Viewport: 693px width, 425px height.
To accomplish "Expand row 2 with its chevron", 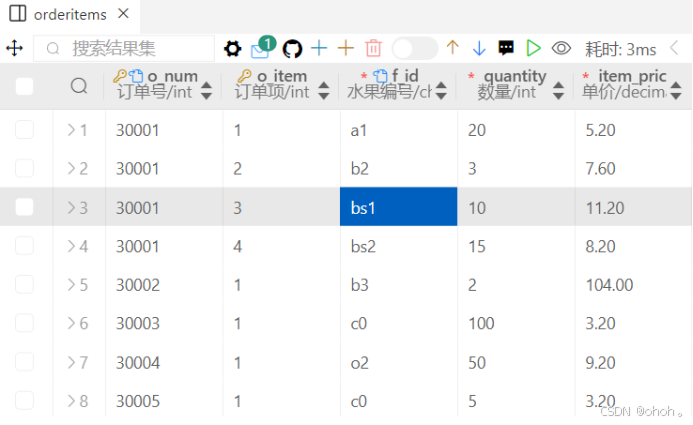I will click(x=71, y=168).
